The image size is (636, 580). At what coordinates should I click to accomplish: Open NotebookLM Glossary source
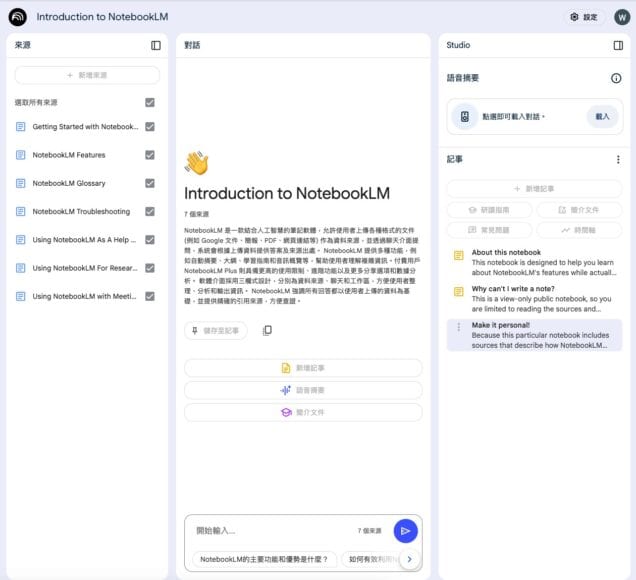(69, 183)
